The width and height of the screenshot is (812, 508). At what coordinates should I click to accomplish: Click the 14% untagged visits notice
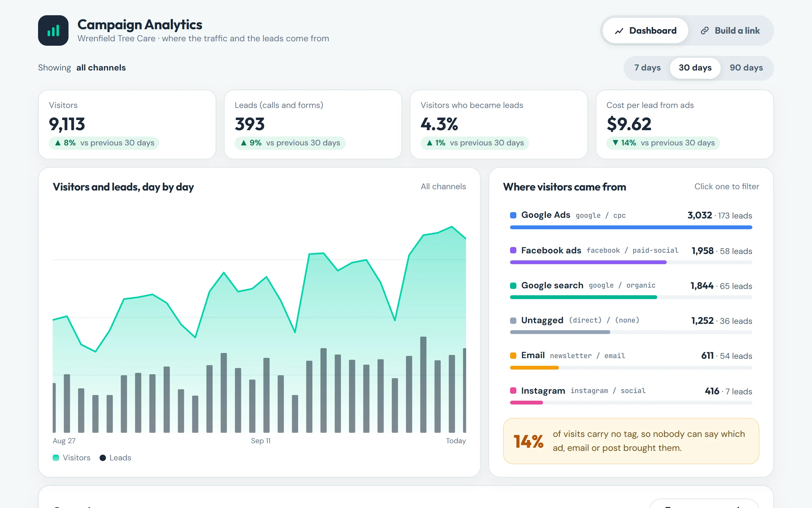(631, 441)
